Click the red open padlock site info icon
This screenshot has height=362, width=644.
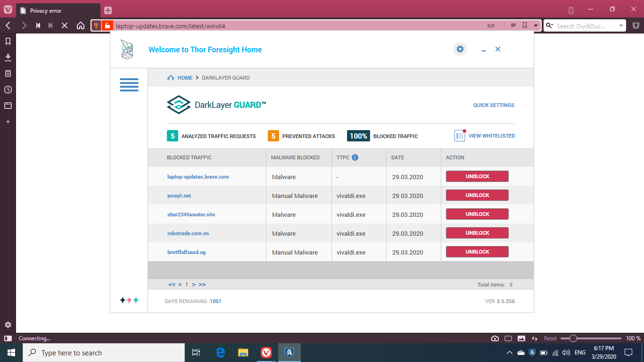pos(107,25)
